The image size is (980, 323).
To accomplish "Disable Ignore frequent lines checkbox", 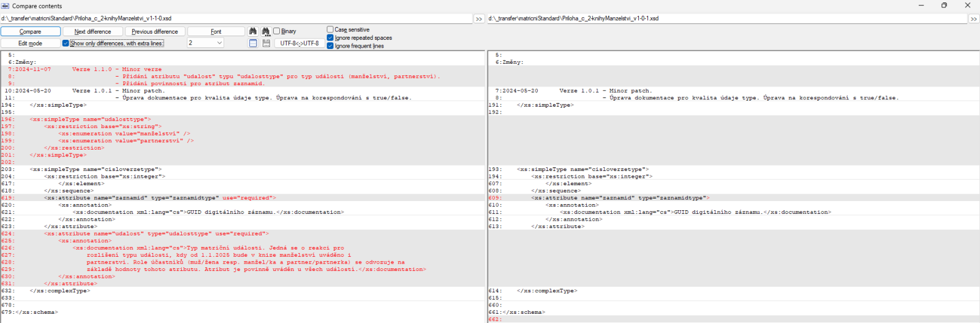I will pyautogui.click(x=330, y=46).
